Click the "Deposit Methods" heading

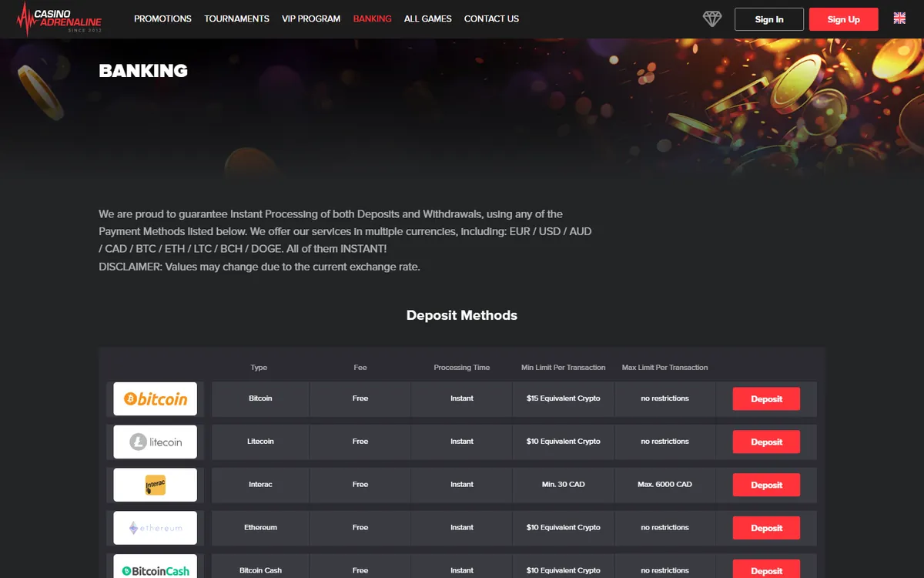462,315
